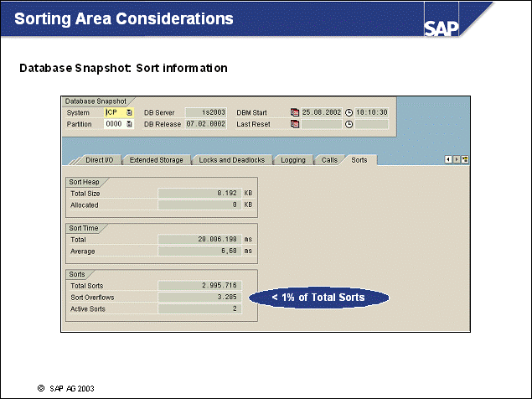Image resolution: width=532 pixels, height=399 pixels.
Task: Switch to the Direct I/O tab
Action: click(x=101, y=159)
